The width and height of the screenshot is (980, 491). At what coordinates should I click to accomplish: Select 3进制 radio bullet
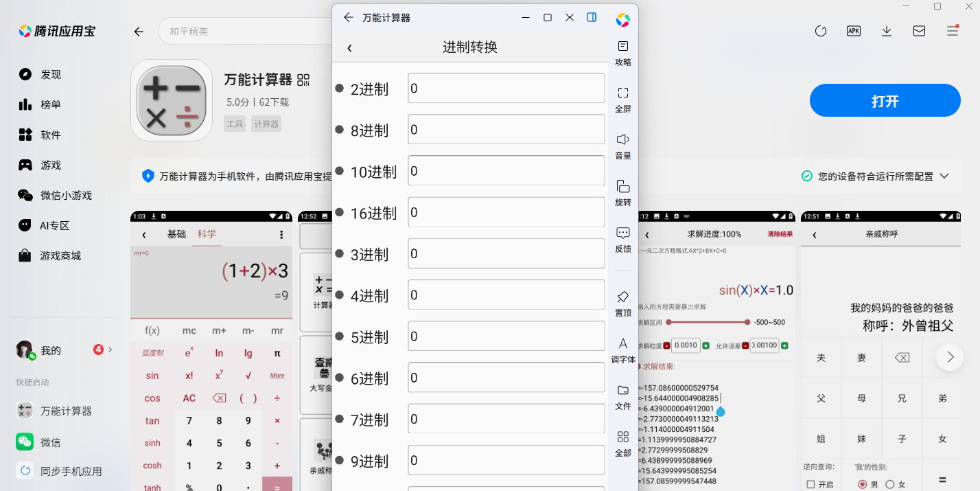pyautogui.click(x=339, y=253)
